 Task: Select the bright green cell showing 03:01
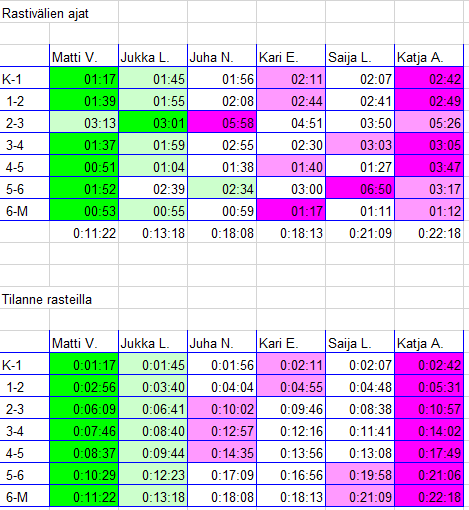153,123
